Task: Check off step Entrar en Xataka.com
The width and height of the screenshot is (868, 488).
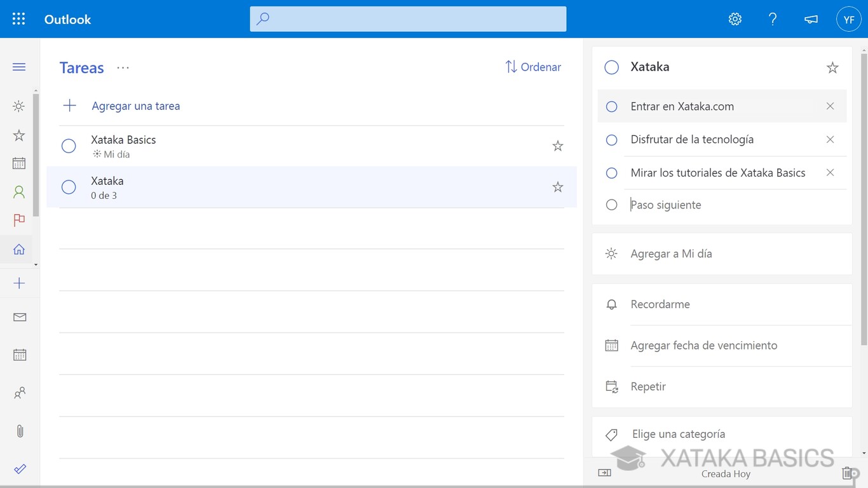Action: click(611, 107)
